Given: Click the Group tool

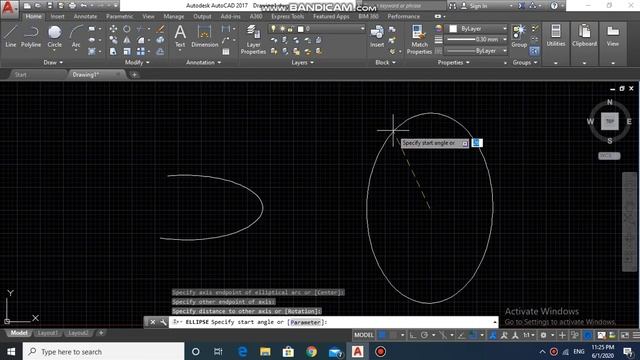Looking at the screenshot, I should coord(519,36).
